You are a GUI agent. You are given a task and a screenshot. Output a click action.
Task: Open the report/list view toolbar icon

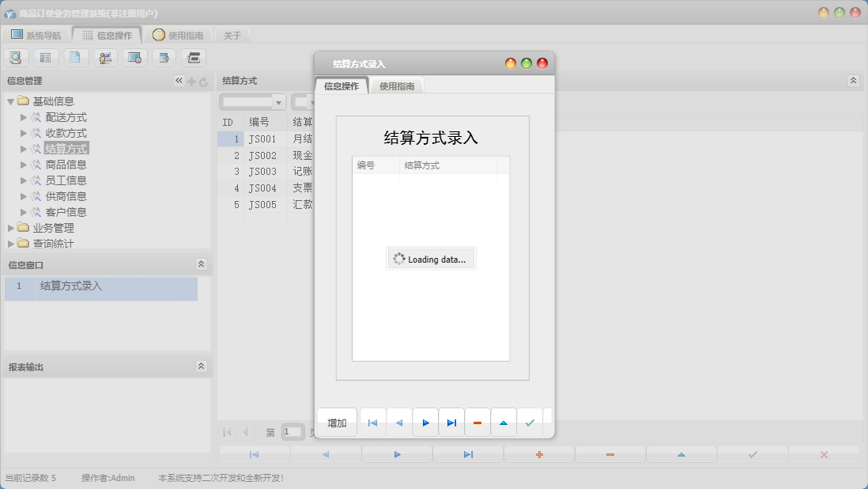click(46, 57)
